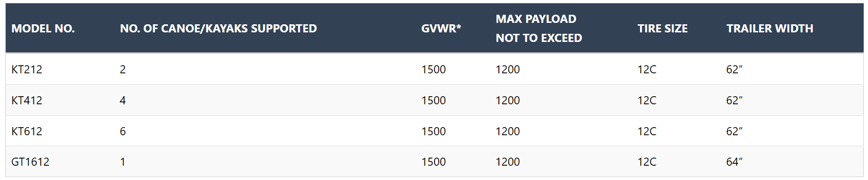The height and width of the screenshot is (180, 868).
Task: Select the NO. OF CANOE/KAYAKS SUPPORTED header
Action: point(218,29)
